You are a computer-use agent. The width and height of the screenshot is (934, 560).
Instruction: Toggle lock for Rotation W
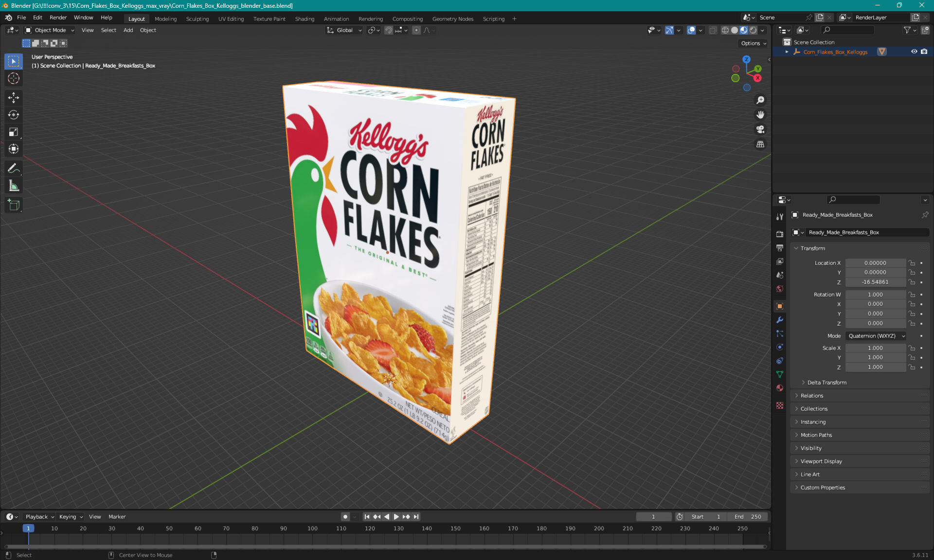click(912, 295)
